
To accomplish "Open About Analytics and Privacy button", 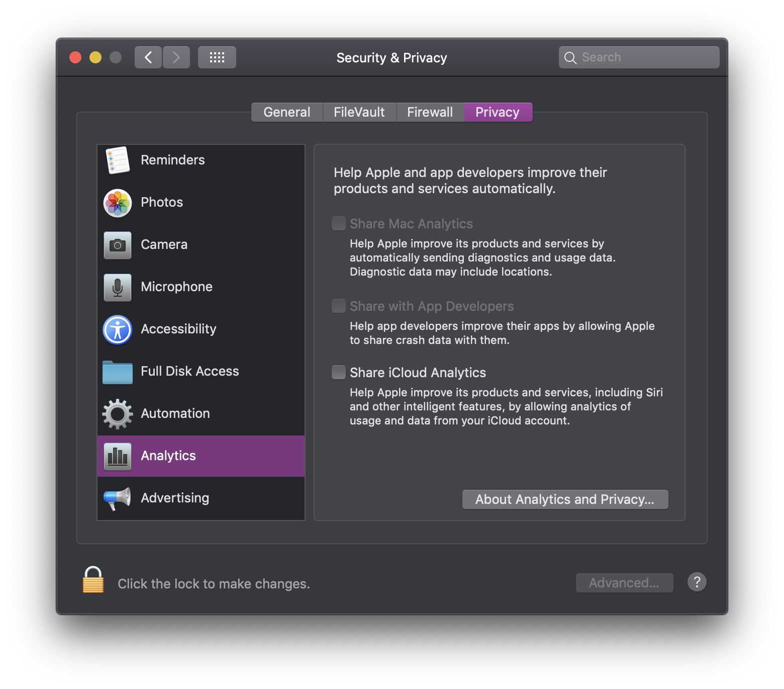I will 565,499.
